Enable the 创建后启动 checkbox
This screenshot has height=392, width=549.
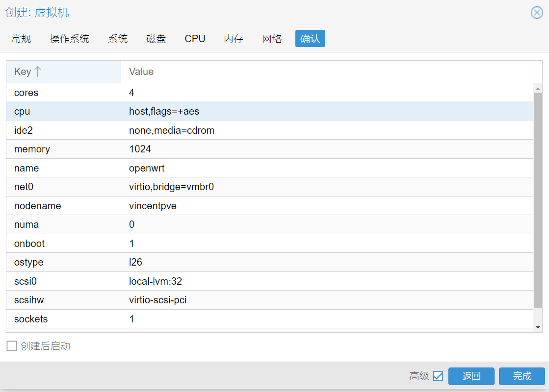(11, 346)
